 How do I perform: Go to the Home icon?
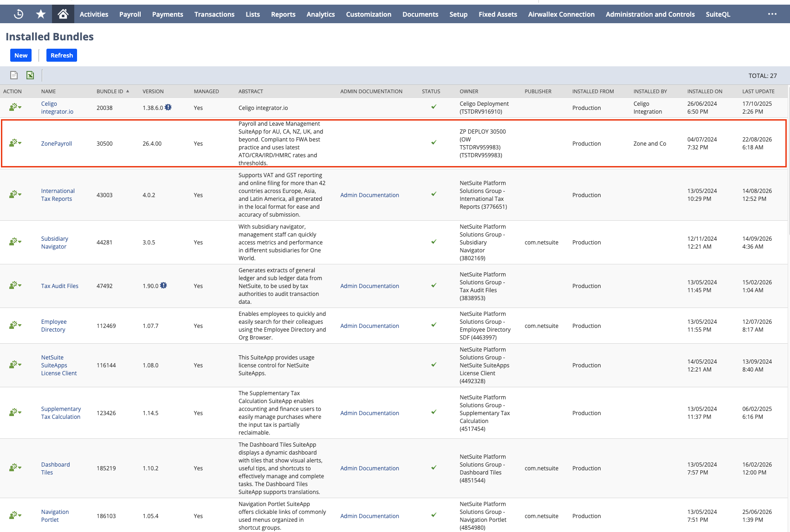click(63, 14)
